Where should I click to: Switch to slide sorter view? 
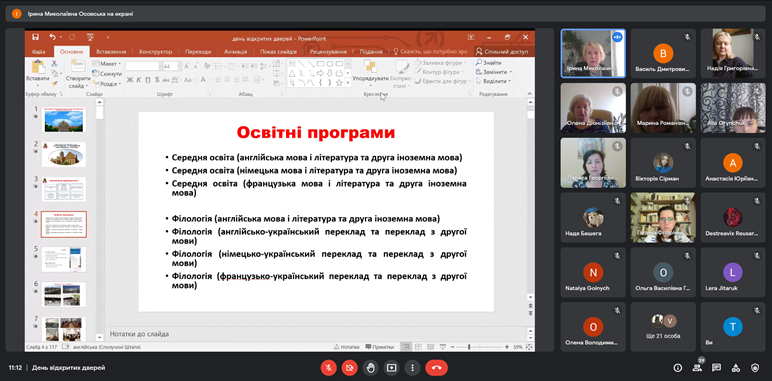coord(417,347)
